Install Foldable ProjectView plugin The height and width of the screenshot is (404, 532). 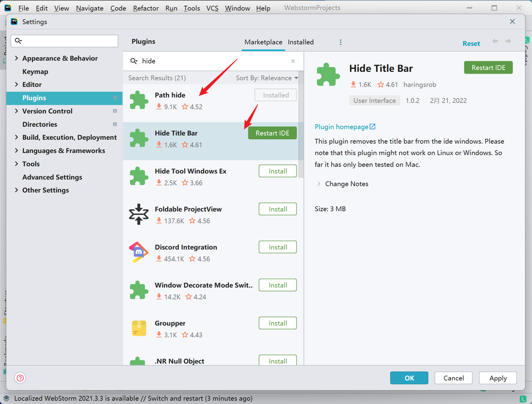[278, 209]
